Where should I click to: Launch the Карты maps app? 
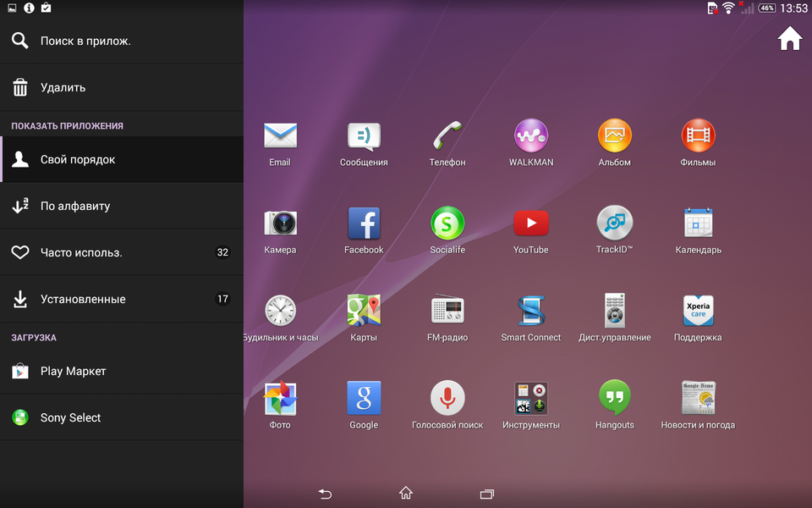pos(364,311)
